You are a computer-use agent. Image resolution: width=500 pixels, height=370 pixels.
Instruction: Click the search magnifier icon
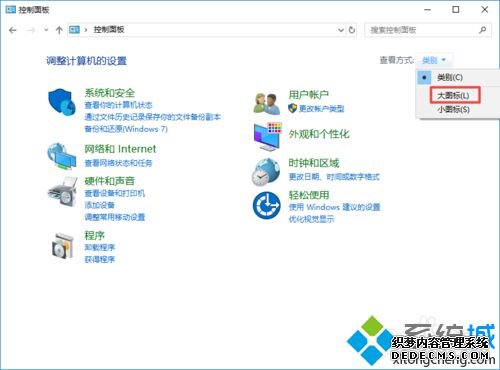point(482,30)
